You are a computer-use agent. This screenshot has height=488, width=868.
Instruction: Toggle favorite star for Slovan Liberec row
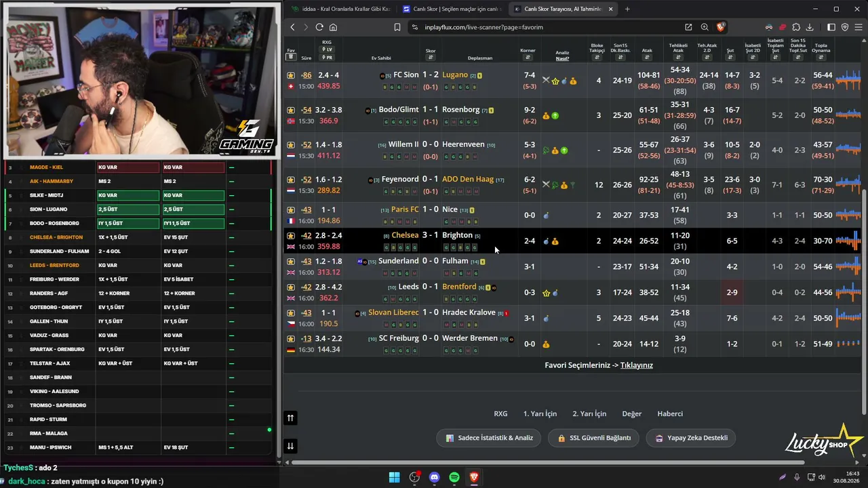tap(291, 313)
